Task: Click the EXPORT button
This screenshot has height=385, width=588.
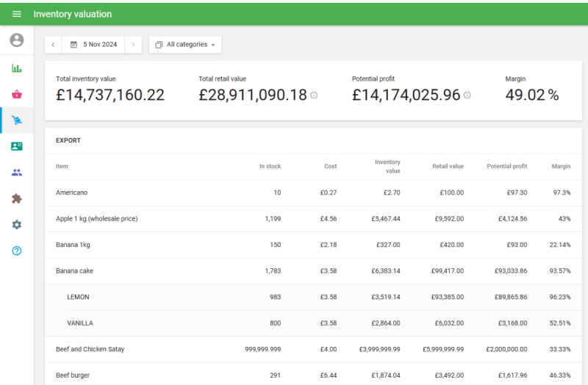Action: click(x=68, y=140)
